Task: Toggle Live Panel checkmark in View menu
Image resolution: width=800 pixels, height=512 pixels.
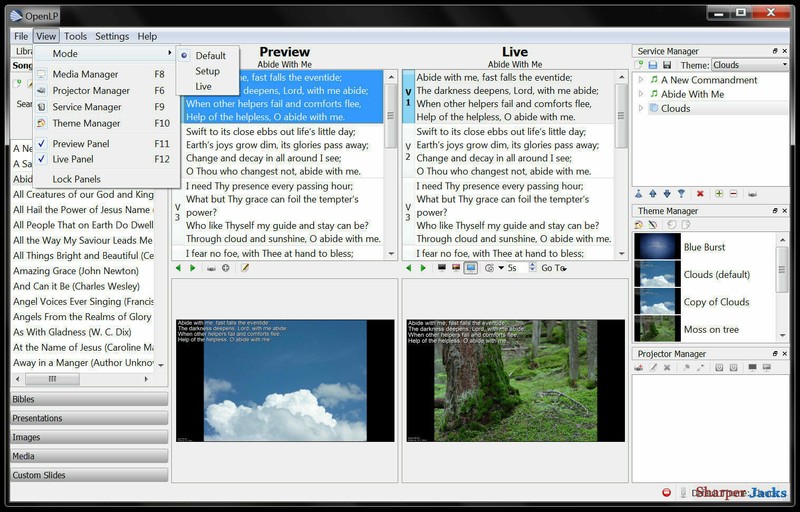Action: tap(42, 159)
